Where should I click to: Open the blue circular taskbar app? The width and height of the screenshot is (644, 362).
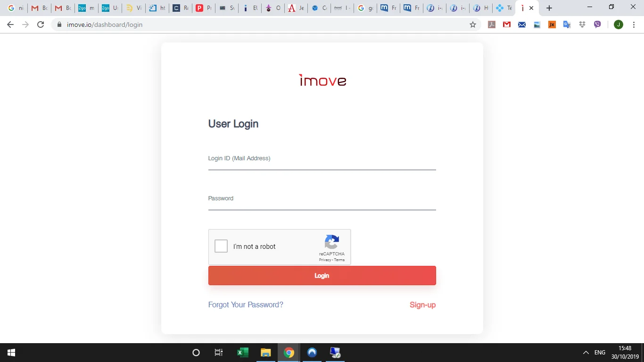(x=312, y=353)
